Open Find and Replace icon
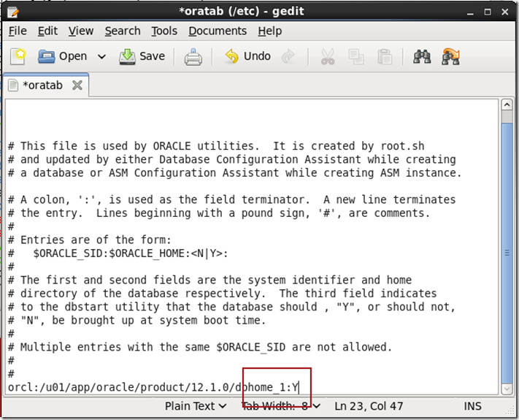519x420 pixels. (451, 57)
